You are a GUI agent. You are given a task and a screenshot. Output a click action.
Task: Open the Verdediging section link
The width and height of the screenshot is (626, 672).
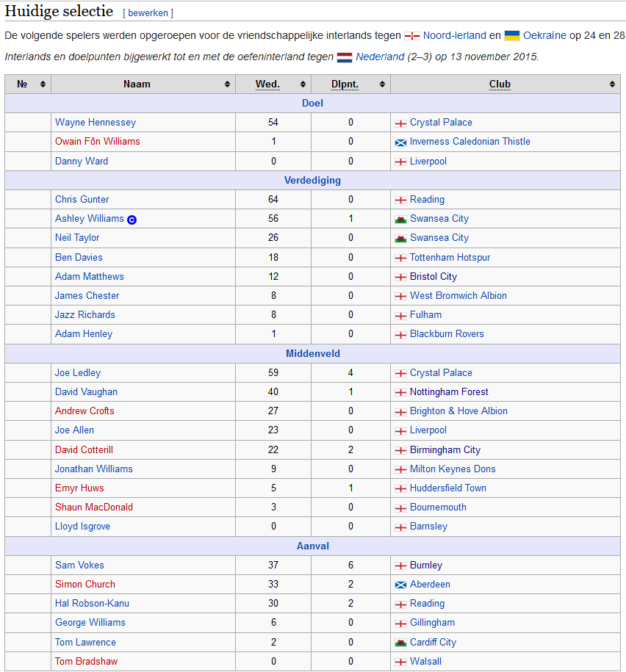312,181
